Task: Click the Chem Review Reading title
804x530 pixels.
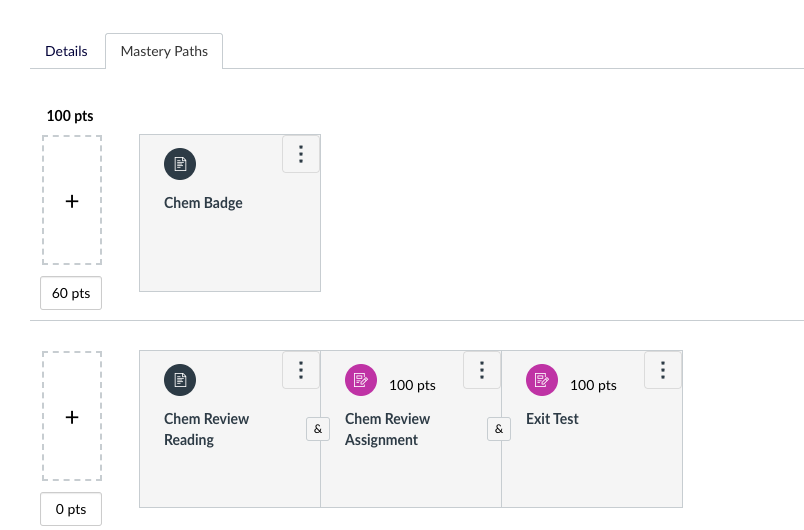Action: pos(206,429)
